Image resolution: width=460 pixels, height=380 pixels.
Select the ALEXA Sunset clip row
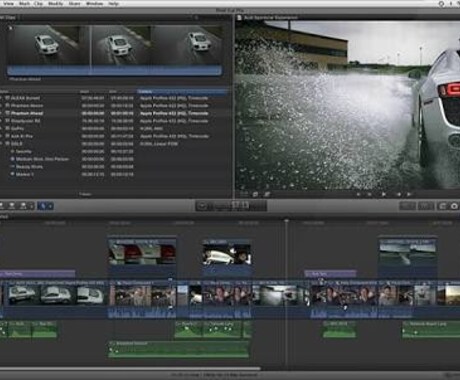pyautogui.click(x=114, y=98)
